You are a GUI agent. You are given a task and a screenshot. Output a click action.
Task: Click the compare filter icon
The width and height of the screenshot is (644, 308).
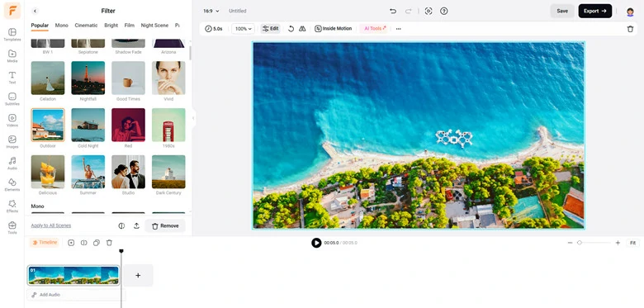(x=121, y=226)
